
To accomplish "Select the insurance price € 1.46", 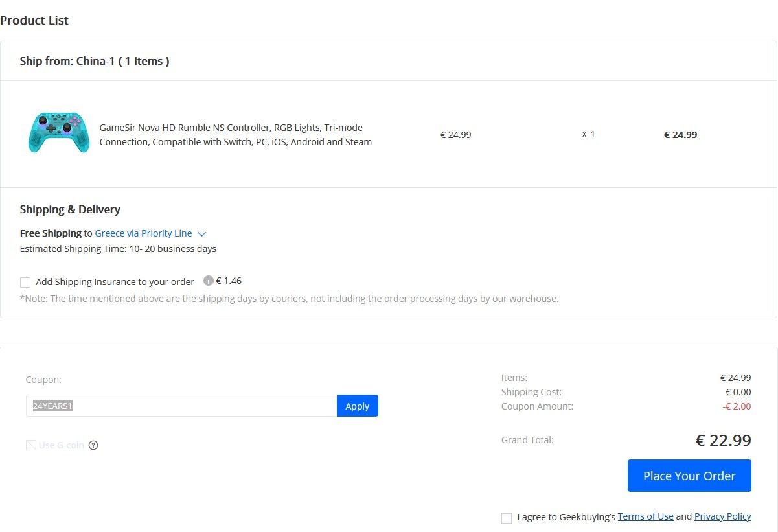I will click(x=229, y=281).
